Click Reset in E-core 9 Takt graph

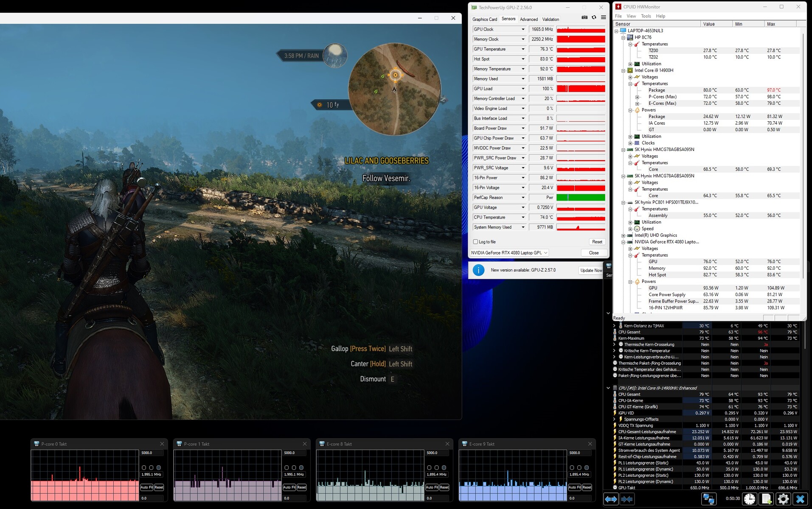point(587,487)
